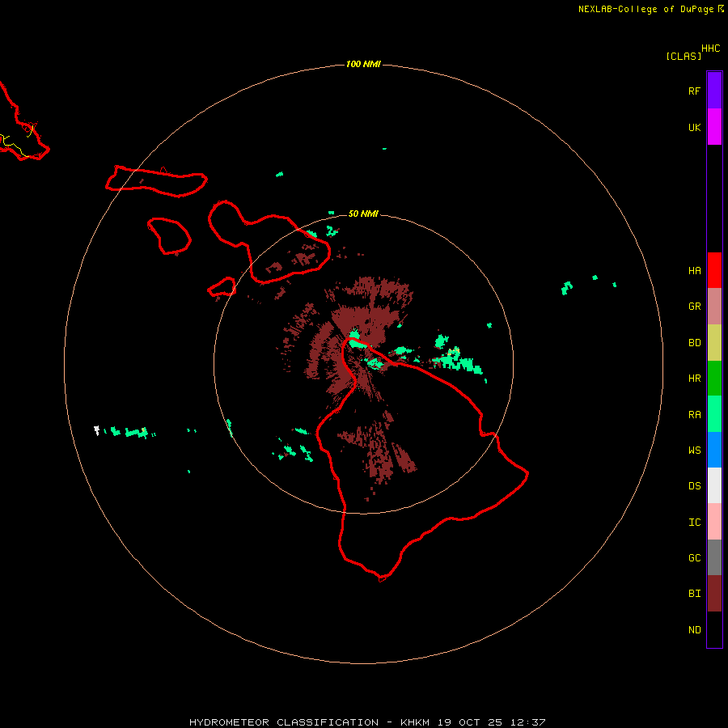The width and height of the screenshot is (728, 728).
Task: Select the dusty pink GR legend swatch
Action: click(714, 307)
